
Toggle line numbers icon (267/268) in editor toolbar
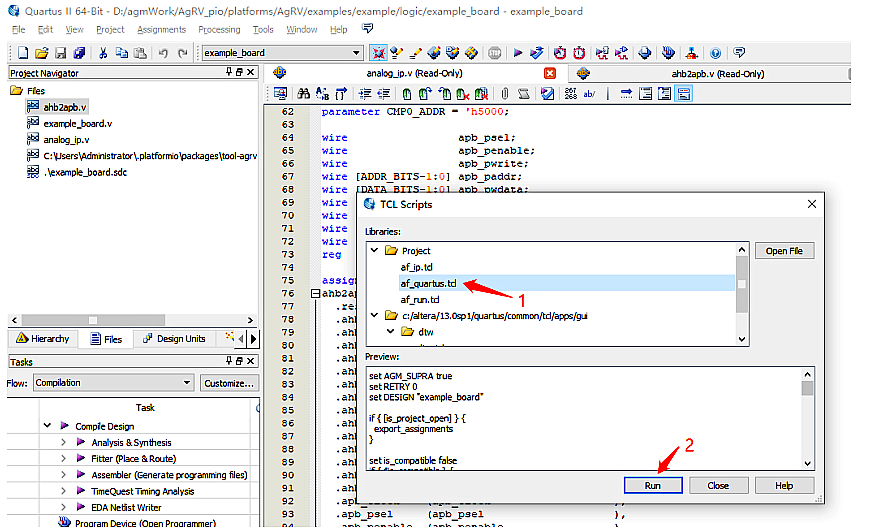(571, 94)
